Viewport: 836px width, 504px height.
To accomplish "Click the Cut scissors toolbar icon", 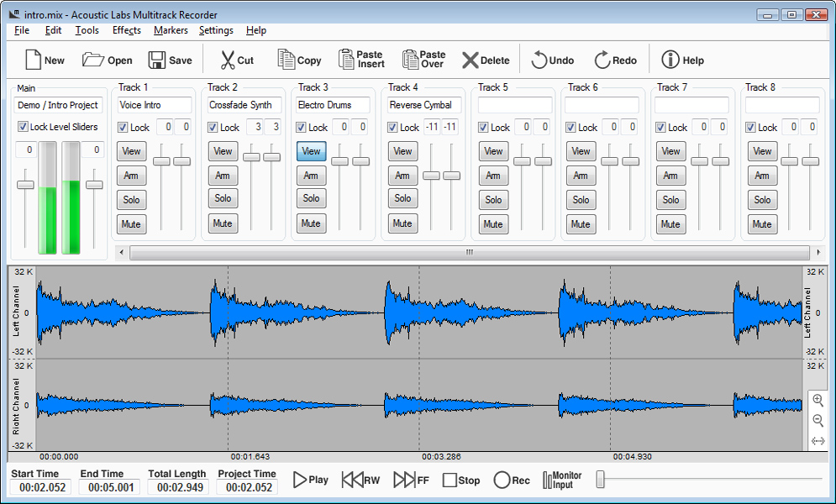I will (228, 60).
